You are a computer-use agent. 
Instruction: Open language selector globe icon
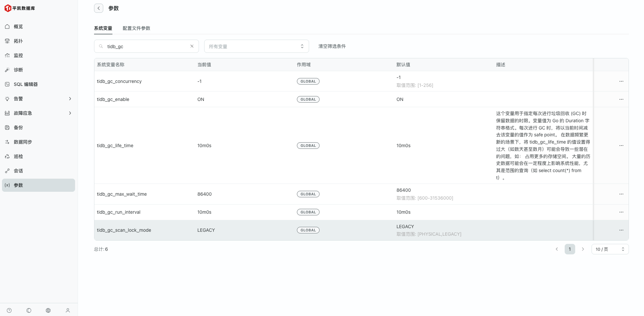point(48,310)
